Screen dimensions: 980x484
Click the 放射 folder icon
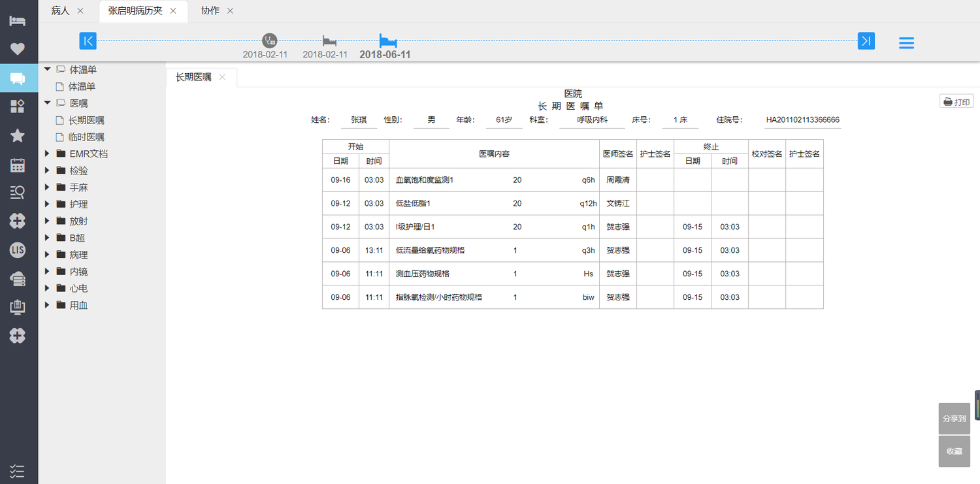point(61,221)
